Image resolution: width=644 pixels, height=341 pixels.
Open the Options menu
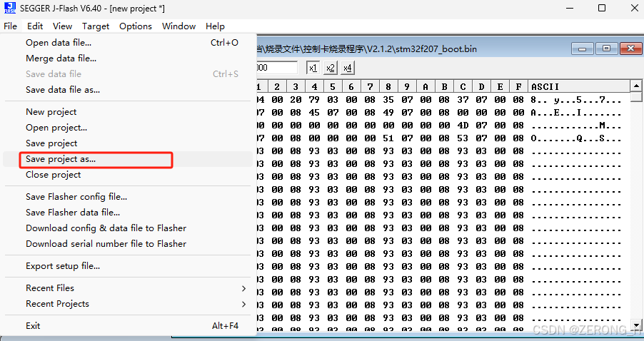pos(136,26)
